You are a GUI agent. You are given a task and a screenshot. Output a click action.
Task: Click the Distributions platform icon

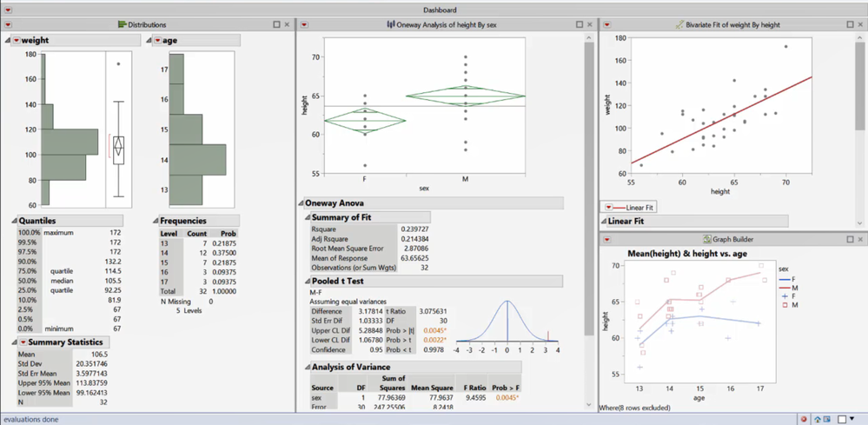(x=123, y=24)
